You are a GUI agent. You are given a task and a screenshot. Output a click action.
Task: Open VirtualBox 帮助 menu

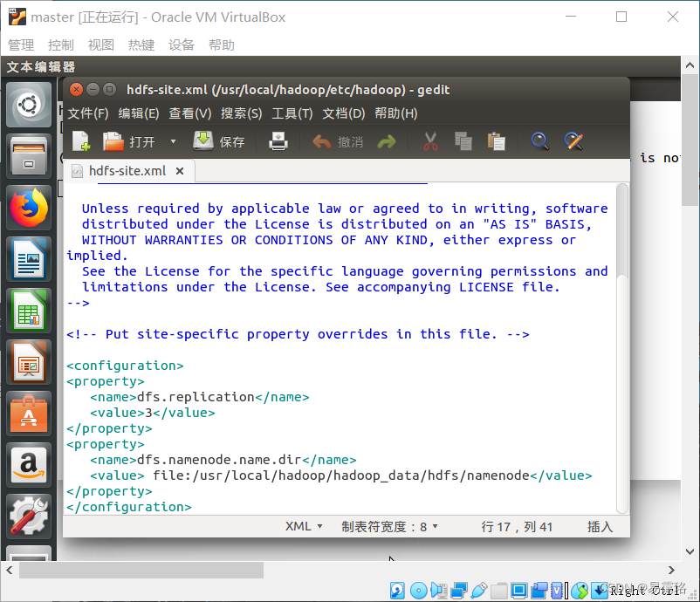(x=222, y=45)
